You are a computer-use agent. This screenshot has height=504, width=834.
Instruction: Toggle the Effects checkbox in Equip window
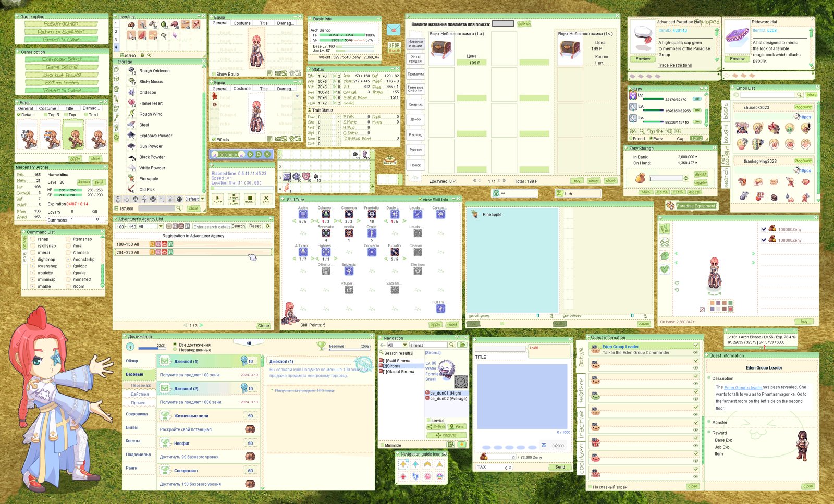(214, 140)
